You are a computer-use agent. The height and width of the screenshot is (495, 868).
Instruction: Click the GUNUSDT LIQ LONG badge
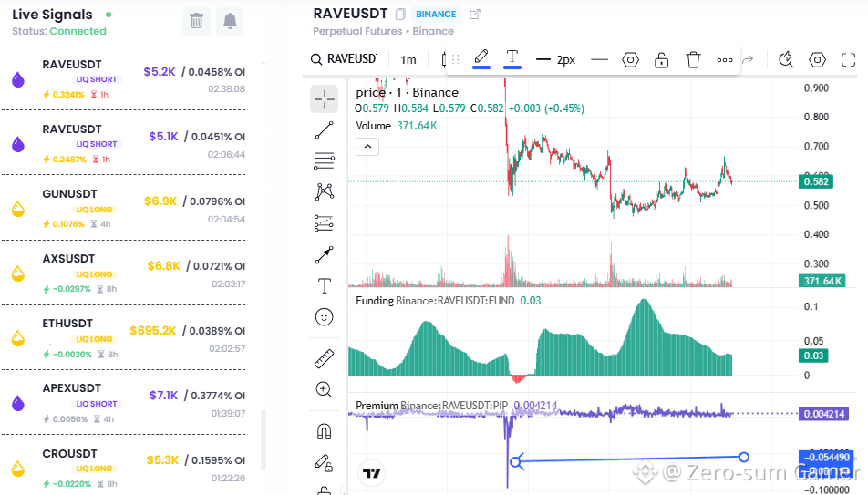point(94,210)
